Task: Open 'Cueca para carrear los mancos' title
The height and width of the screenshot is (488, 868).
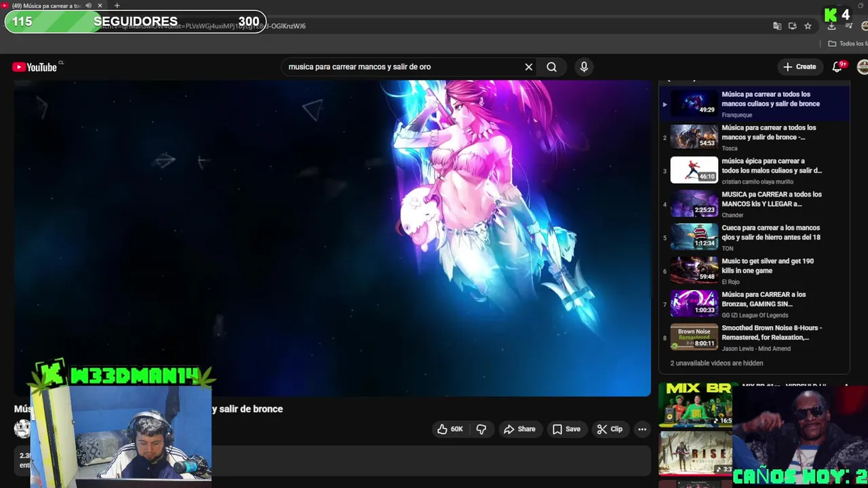Action: pyautogui.click(x=771, y=232)
